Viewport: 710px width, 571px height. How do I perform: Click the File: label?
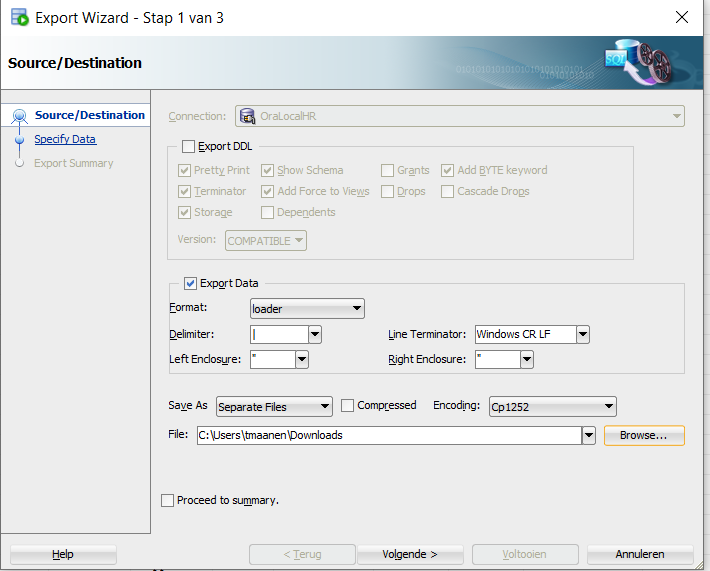point(178,434)
